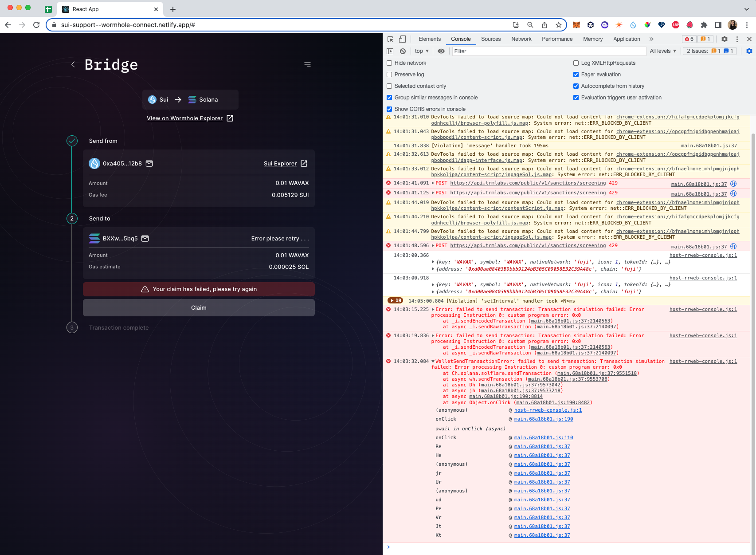Switch to the Network tab

pyautogui.click(x=521, y=39)
